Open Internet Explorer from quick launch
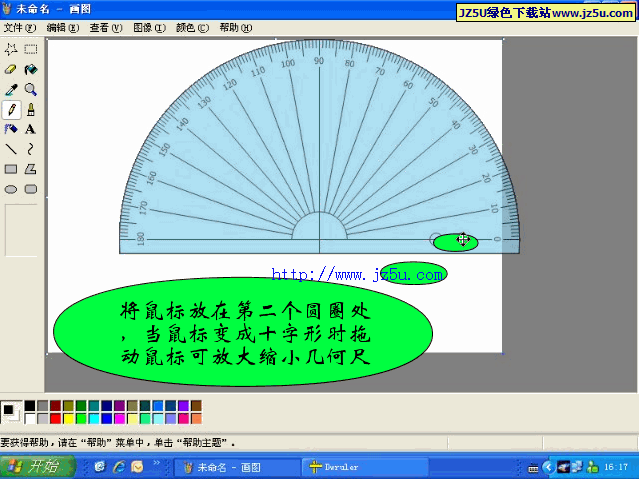 pos(118,466)
